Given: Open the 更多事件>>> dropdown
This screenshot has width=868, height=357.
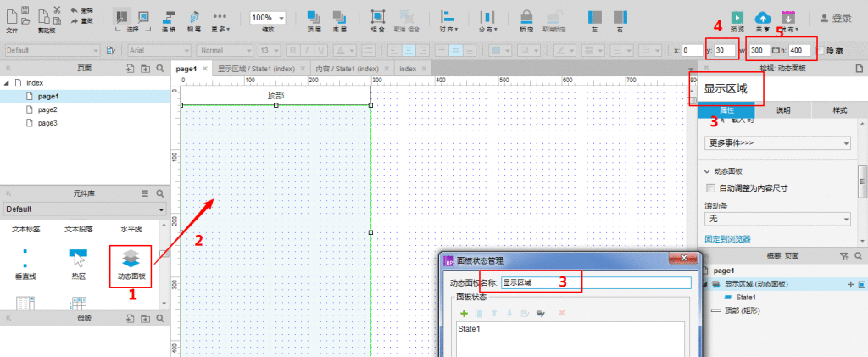Looking at the screenshot, I should point(777,143).
